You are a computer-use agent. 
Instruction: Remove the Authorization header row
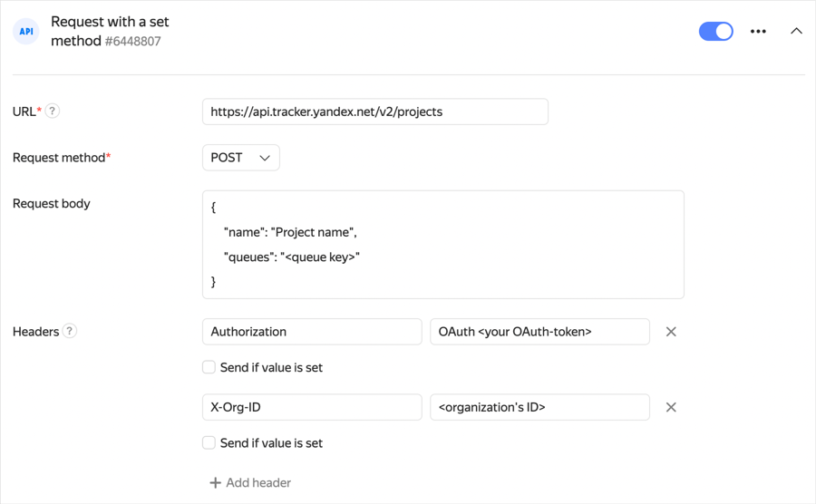point(671,332)
